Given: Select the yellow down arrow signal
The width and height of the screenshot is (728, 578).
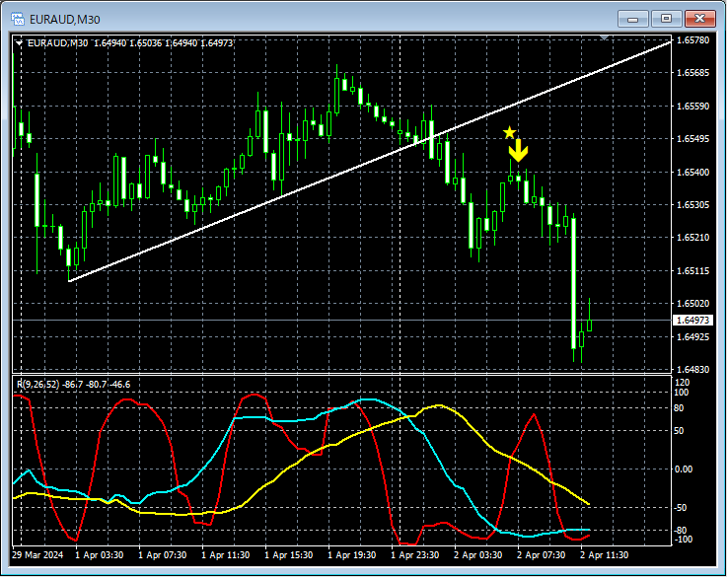Looking at the screenshot, I should click(518, 151).
